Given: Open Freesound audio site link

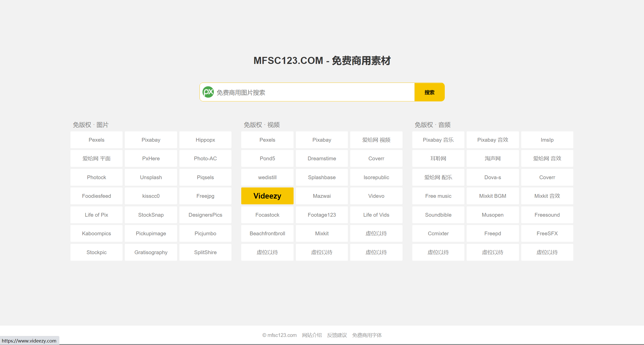Looking at the screenshot, I should pyautogui.click(x=547, y=215).
